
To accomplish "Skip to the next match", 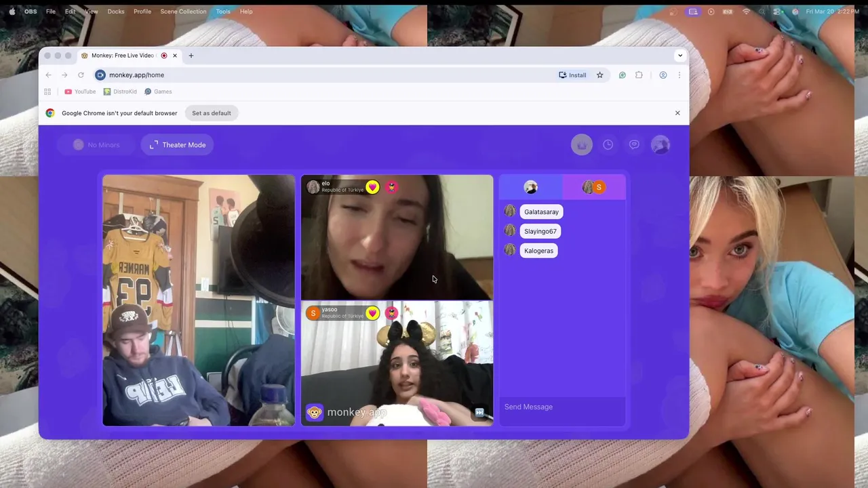I will tap(479, 412).
